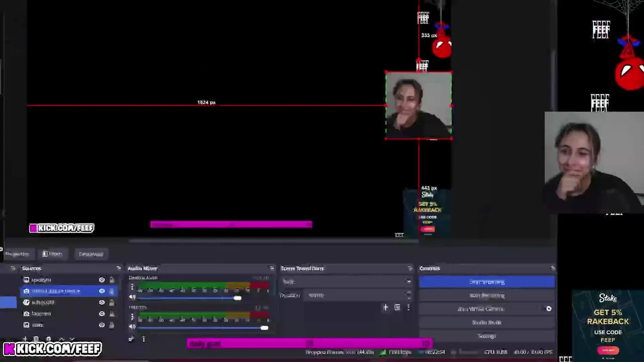
Task: Open Properties for selected source
Action: click(17, 254)
